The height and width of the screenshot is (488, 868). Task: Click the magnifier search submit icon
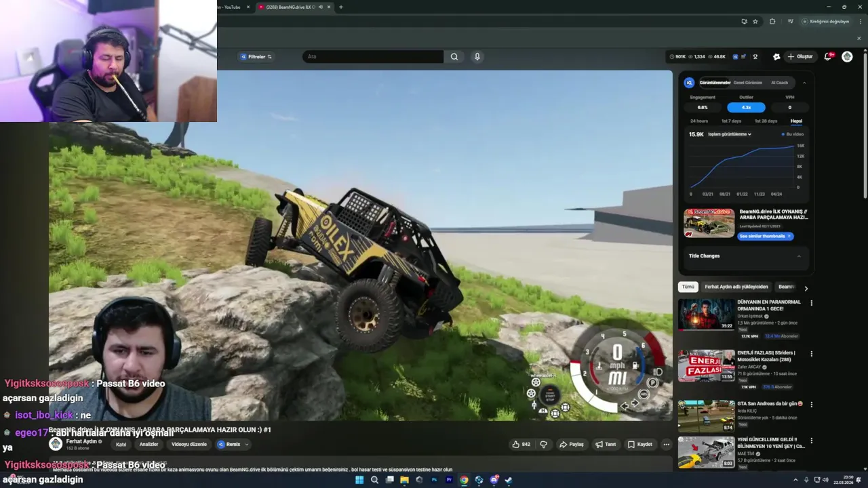[454, 57]
